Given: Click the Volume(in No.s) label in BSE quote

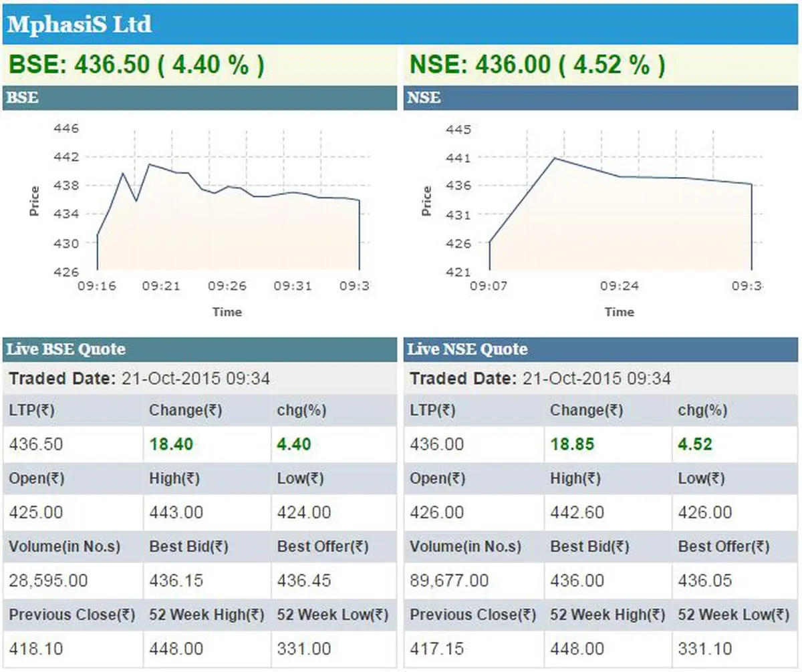Looking at the screenshot, I should [x=65, y=546].
